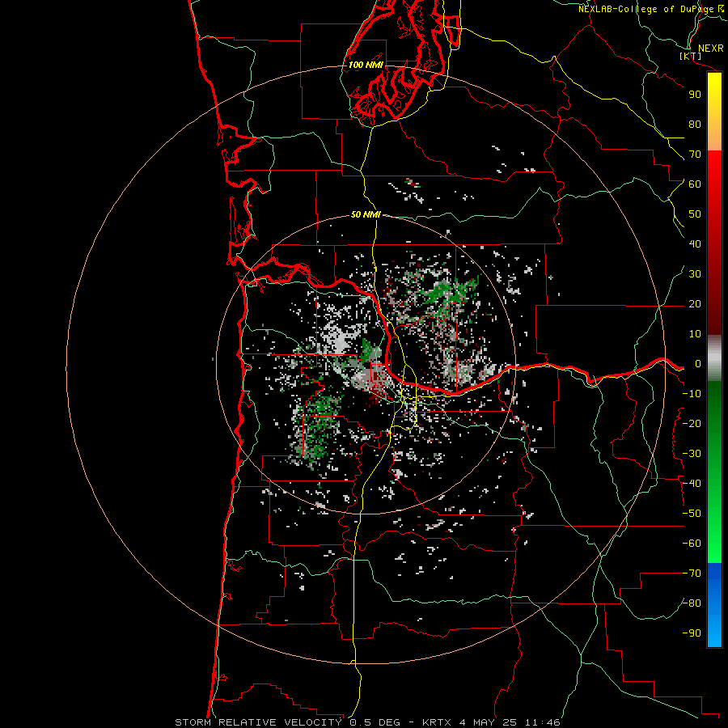The image size is (728, 728).
Task: Click the -20 value on velocity scale
Action: coord(692,424)
